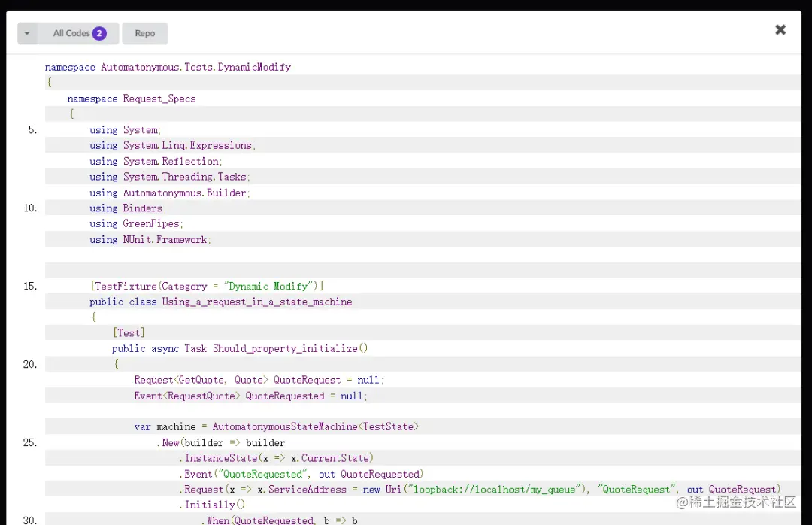
Task: Click the 'using System;' line
Action: [126, 129]
